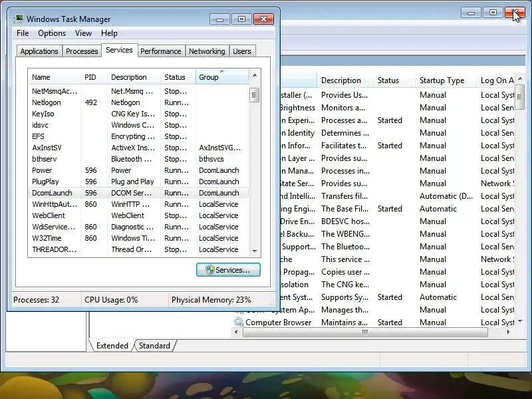The width and height of the screenshot is (532, 399).
Task: Click the Task Manager list scroll-down arrow
Action: pos(255,251)
